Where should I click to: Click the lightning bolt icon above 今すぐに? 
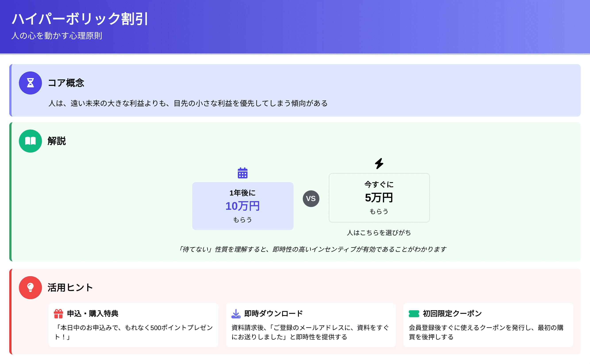pos(379,164)
